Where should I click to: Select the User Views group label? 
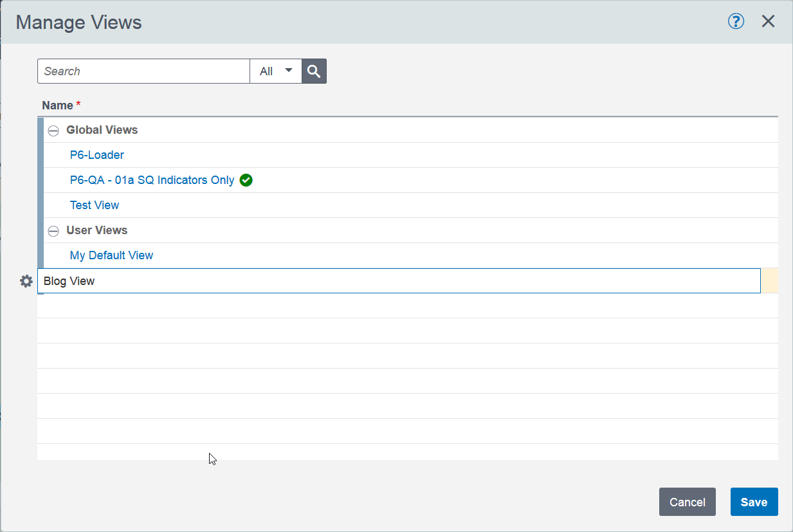tap(96, 230)
